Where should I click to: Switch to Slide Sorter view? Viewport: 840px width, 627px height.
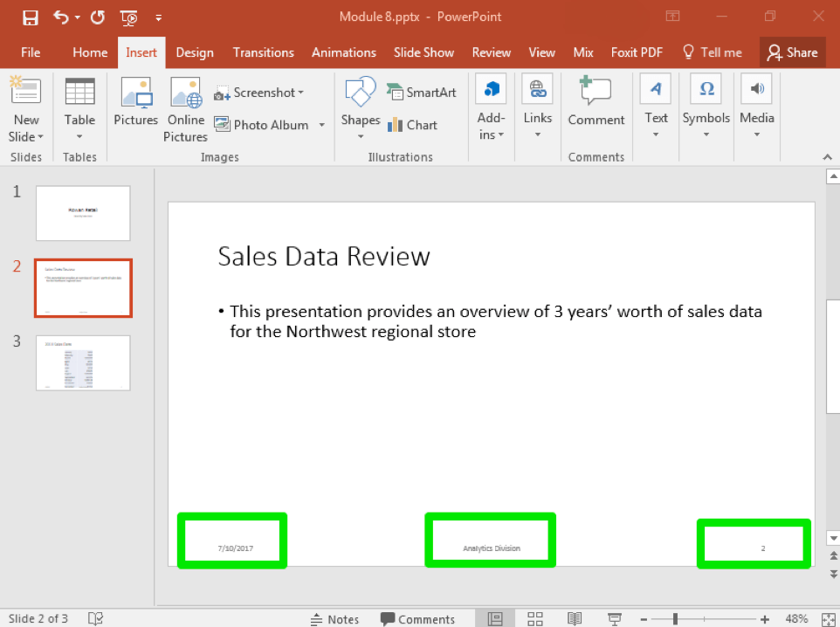click(535, 618)
